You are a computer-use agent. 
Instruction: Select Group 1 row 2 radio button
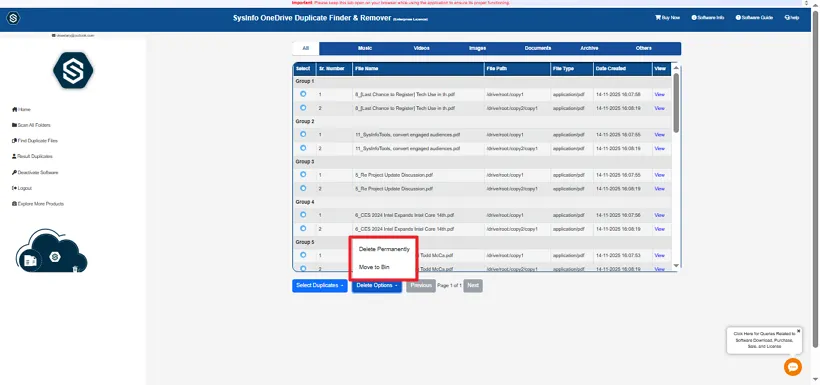coord(303,108)
